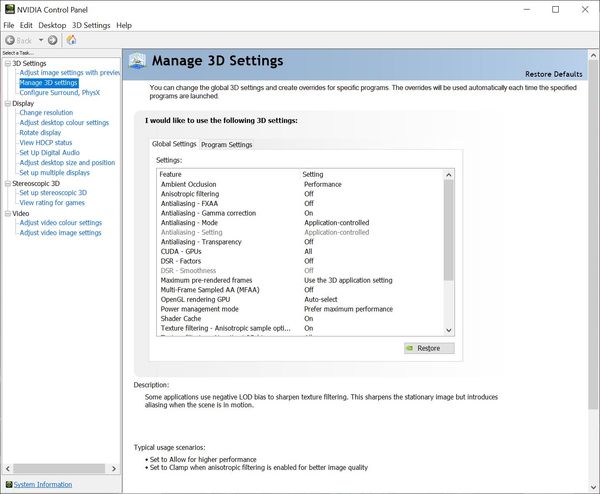Screen dimensions: 600x494
Task: Click the settings list scroll up arrow
Action: coord(449,175)
